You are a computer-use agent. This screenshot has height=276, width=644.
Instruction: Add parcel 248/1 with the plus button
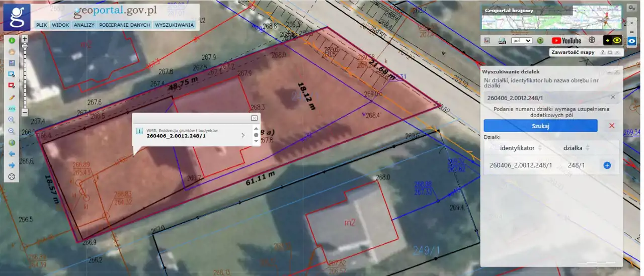[607, 165]
